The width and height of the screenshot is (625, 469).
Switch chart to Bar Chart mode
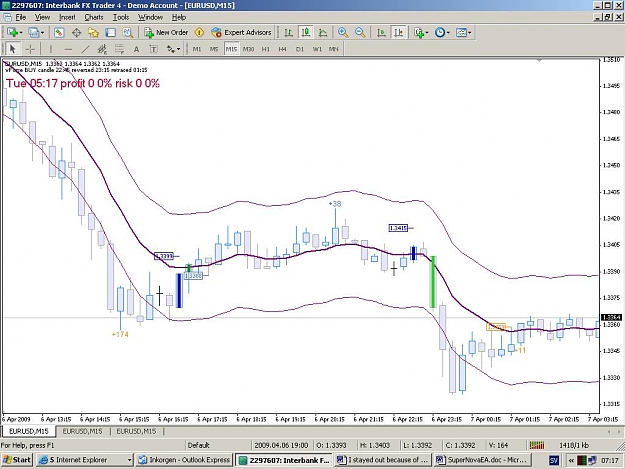pyautogui.click(x=289, y=32)
